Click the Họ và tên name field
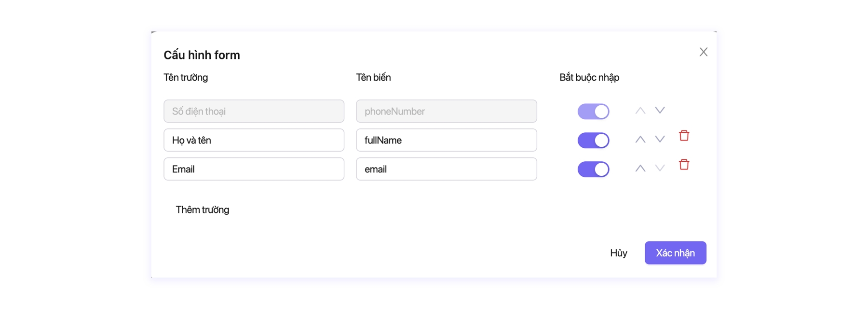 point(254,140)
